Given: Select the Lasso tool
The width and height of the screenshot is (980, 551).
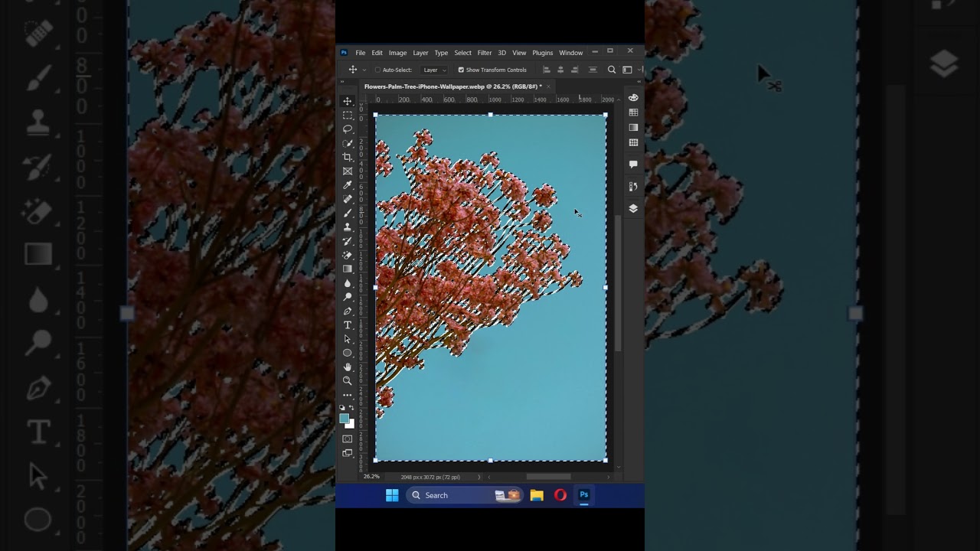Looking at the screenshot, I should coord(348,129).
